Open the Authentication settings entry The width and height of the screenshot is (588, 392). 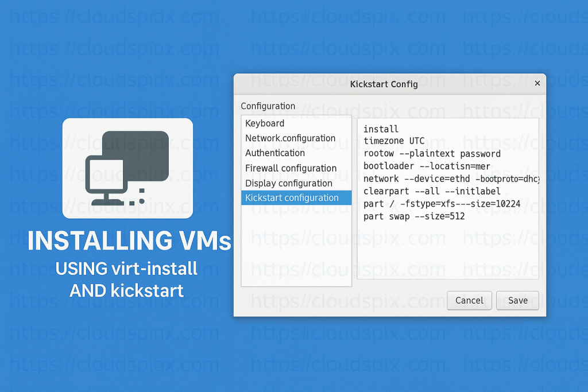[274, 153]
